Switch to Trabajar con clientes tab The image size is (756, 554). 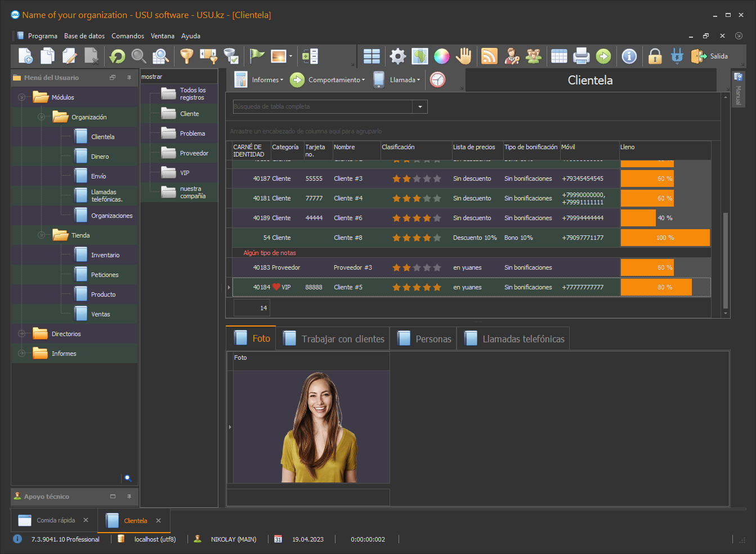333,339
